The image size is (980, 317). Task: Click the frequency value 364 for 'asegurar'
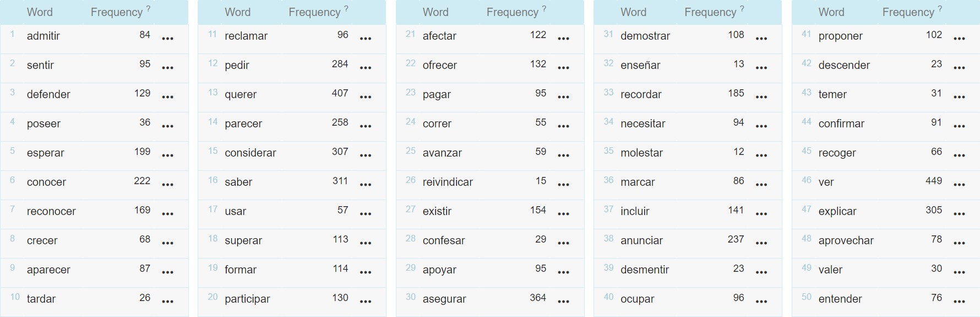[x=538, y=298]
